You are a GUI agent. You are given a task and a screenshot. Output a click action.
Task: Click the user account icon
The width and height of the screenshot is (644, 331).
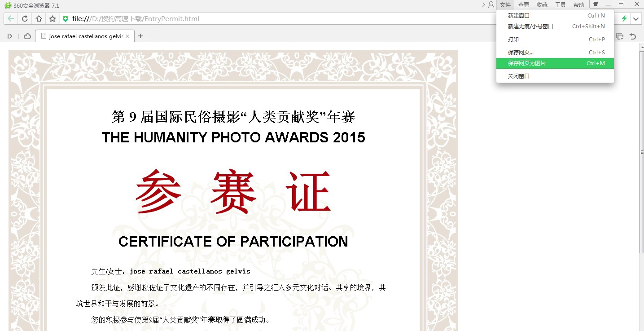click(x=491, y=5)
